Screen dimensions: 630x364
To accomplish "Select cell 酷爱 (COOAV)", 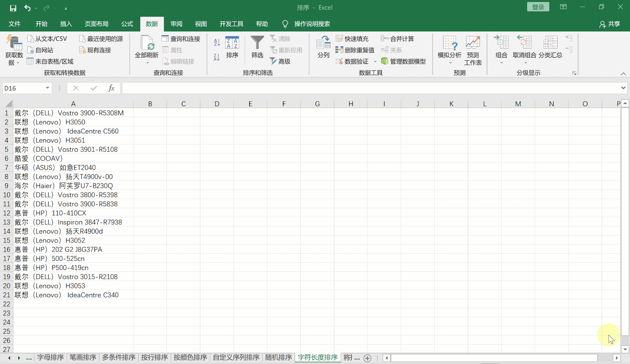I will click(x=73, y=158).
